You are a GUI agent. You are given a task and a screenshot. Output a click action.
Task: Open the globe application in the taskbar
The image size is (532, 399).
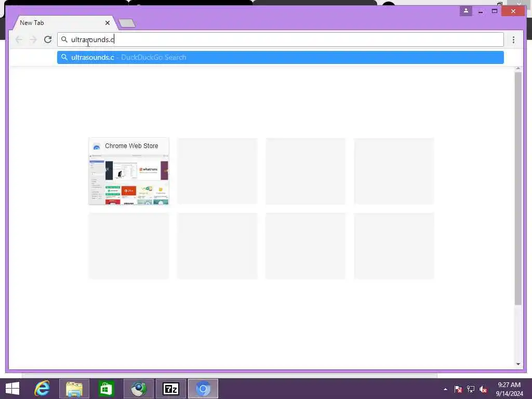(139, 389)
